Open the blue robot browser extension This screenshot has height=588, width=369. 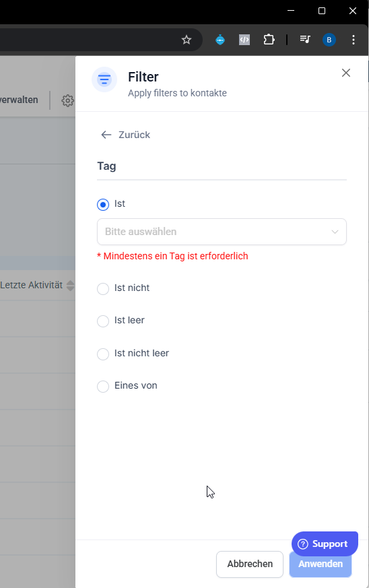(220, 40)
